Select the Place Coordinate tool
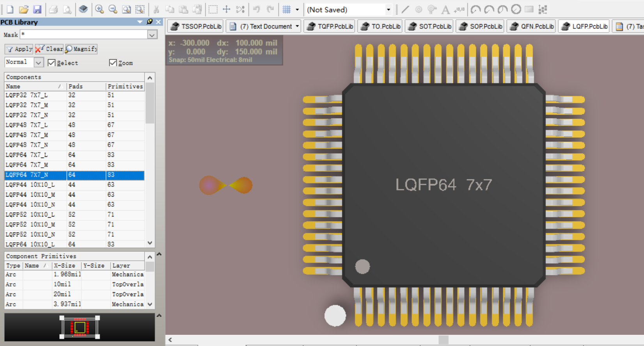 459,9
